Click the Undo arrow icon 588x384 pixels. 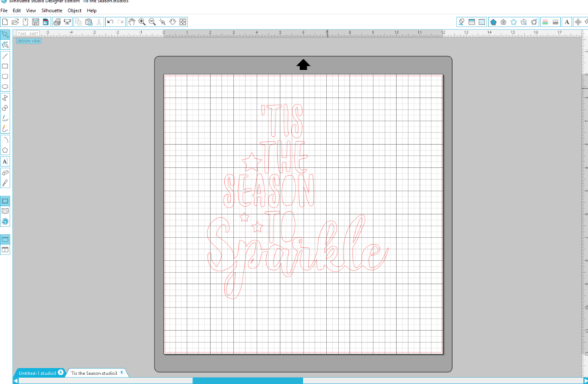tap(110, 22)
